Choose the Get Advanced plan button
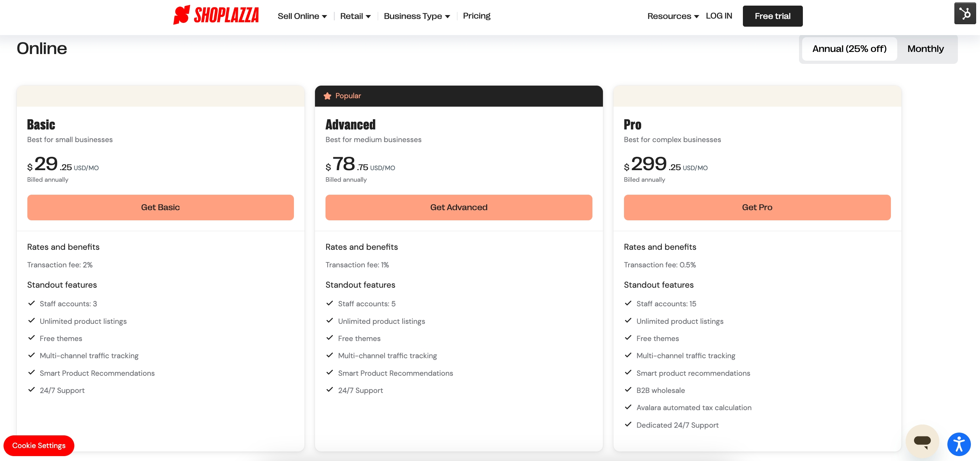Viewport: 980px width, 461px height. point(458,207)
